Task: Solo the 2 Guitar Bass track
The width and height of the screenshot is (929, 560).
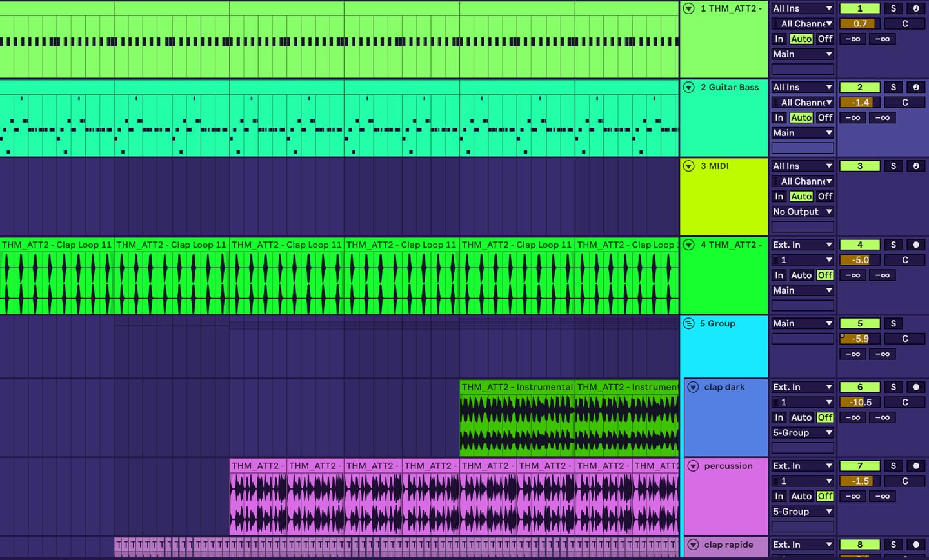Action: (x=894, y=87)
